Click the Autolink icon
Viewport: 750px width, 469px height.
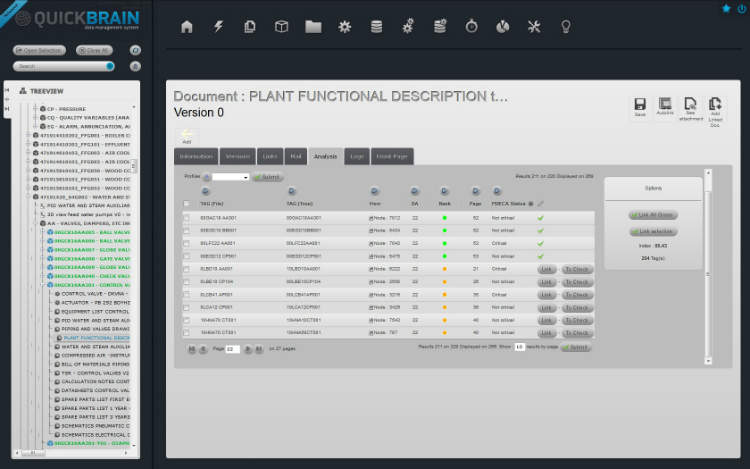[x=665, y=106]
